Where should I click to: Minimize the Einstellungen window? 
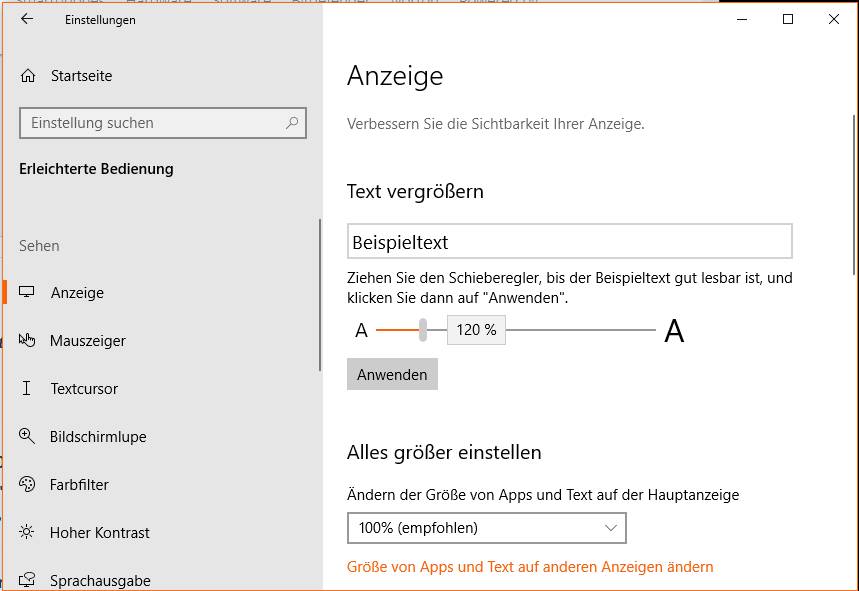point(742,19)
